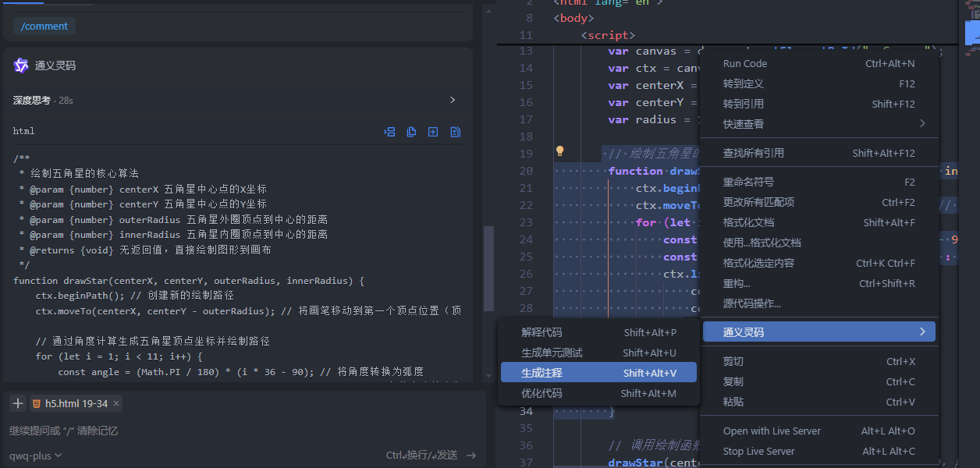Click the 'ctx.beginPath();' line in chat code

134,296
